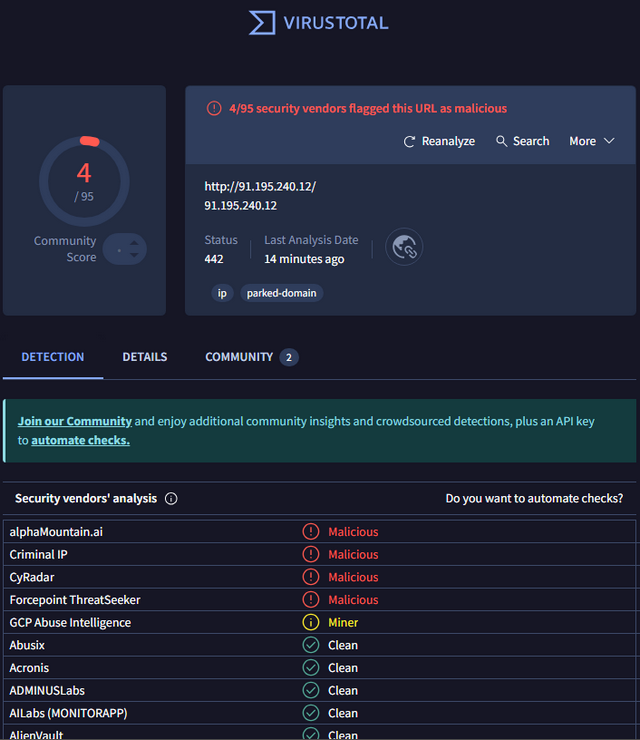Expand the More dropdown chevron
The image size is (640, 740).
tap(609, 141)
